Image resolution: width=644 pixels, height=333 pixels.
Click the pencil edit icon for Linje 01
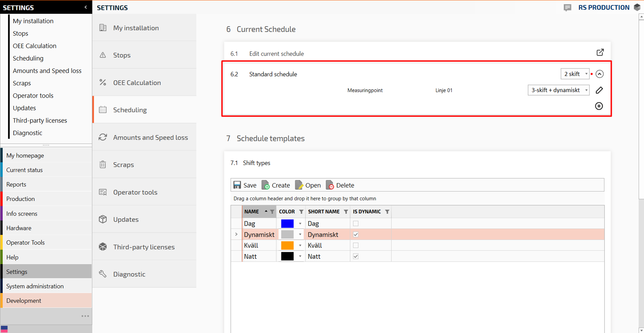click(599, 90)
